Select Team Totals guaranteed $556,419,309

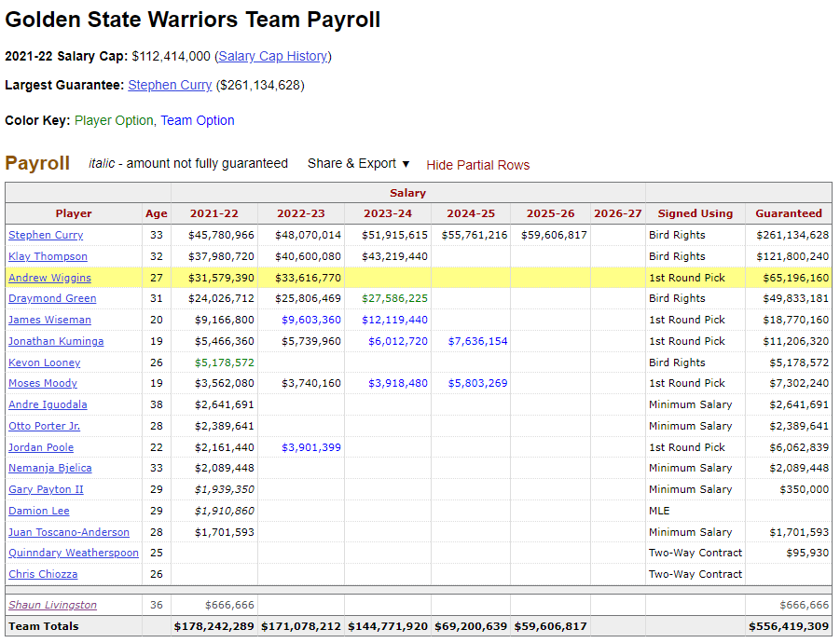(789, 626)
